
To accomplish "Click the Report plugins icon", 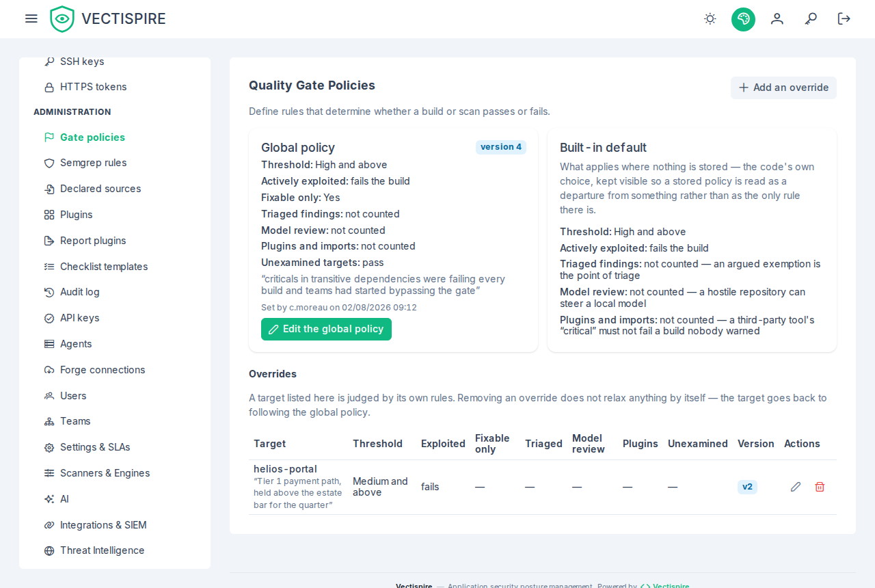I will (x=49, y=241).
